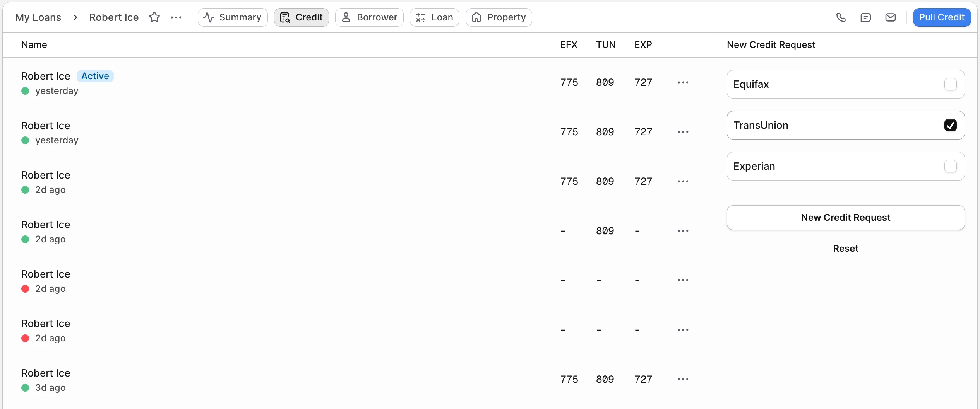Open options menu for Active credit report
980x409 pixels.
coord(683,82)
